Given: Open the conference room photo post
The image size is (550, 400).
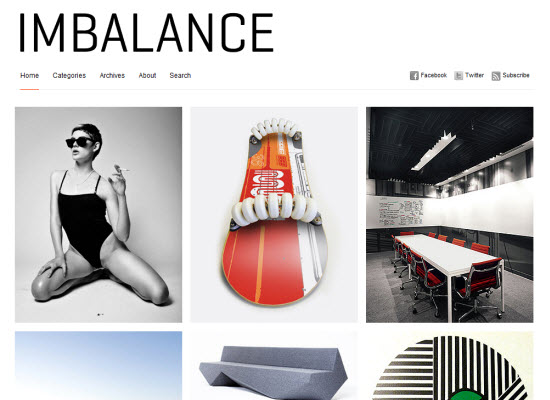Looking at the screenshot, I should pos(450,215).
